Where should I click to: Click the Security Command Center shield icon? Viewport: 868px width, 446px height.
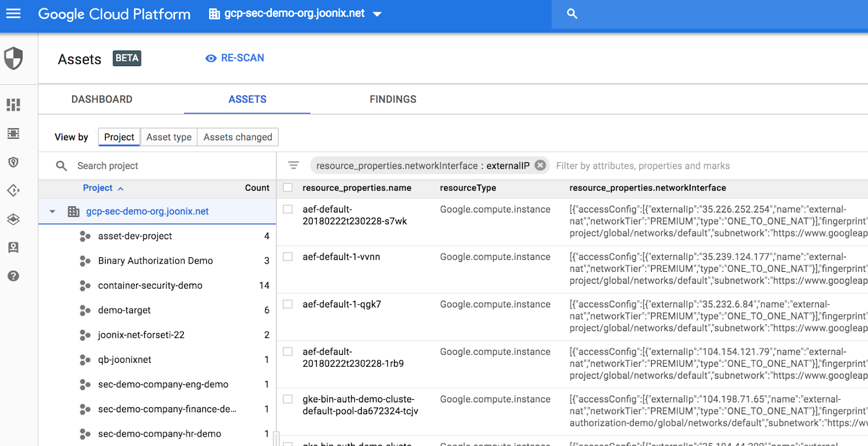(14, 58)
